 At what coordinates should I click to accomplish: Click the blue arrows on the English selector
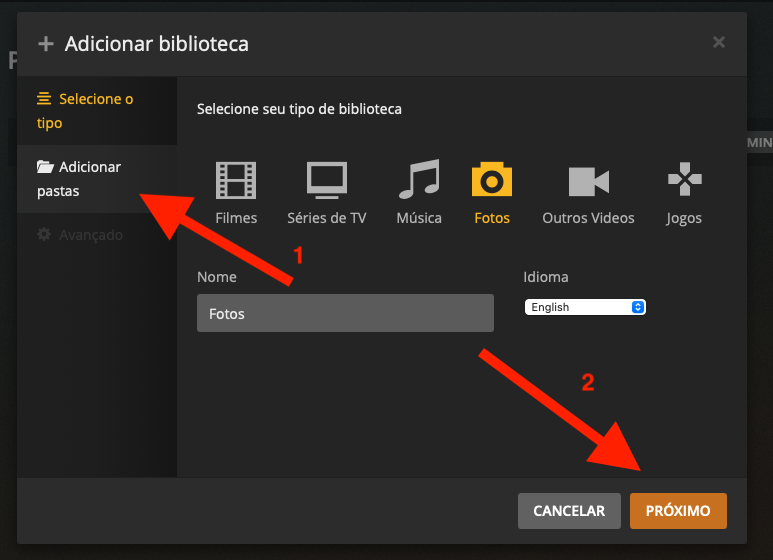coord(638,308)
